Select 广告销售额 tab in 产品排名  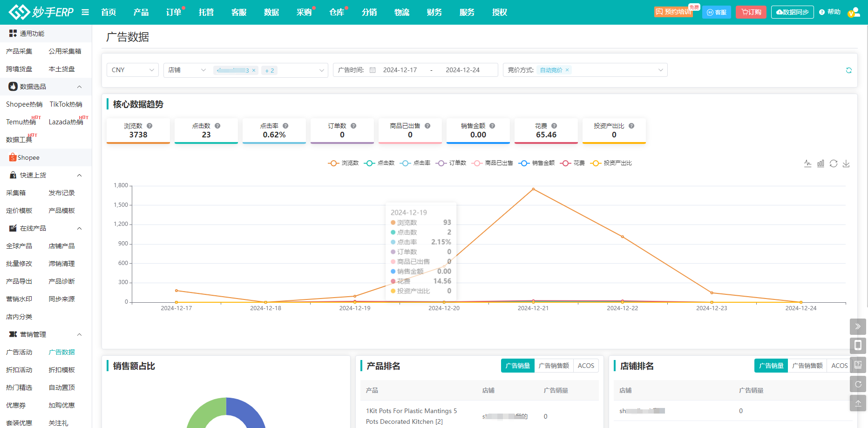tap(554, 366)
